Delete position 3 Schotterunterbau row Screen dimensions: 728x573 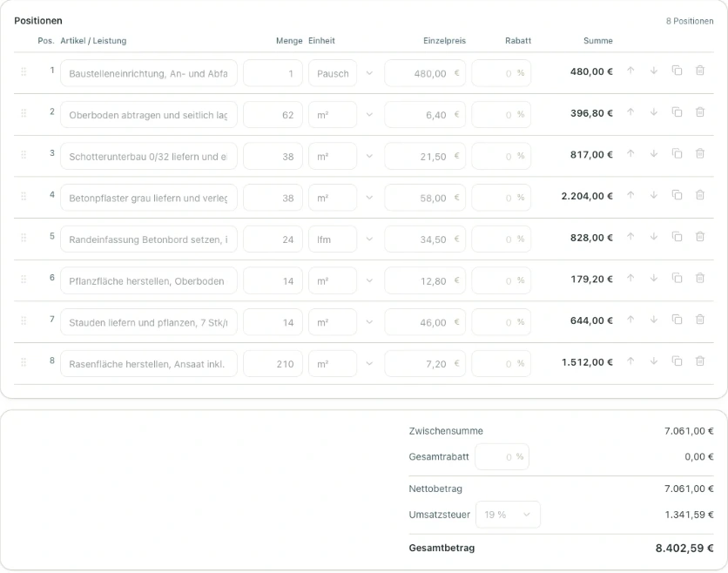click(700, 153)
